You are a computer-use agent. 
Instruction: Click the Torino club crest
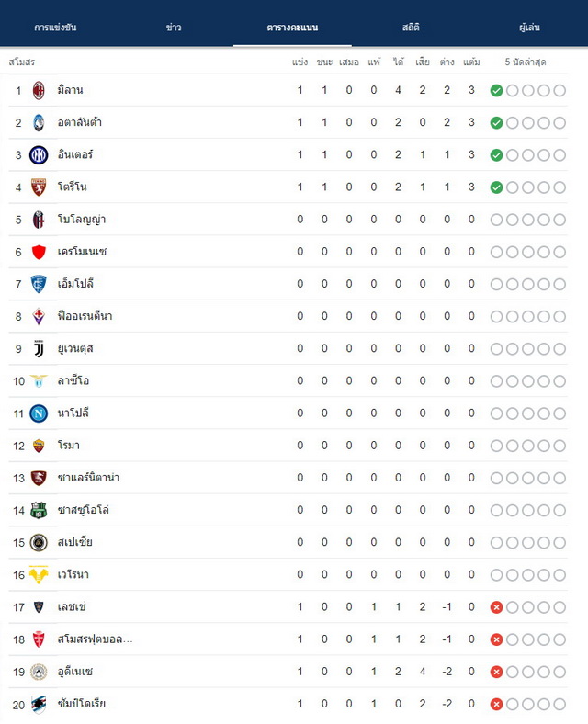39,187
